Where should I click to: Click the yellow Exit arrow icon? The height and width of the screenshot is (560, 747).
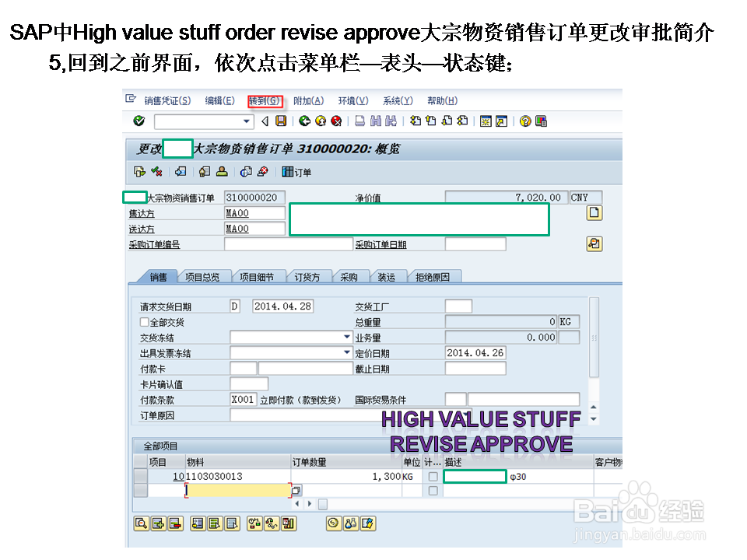(x=321, y=121)
